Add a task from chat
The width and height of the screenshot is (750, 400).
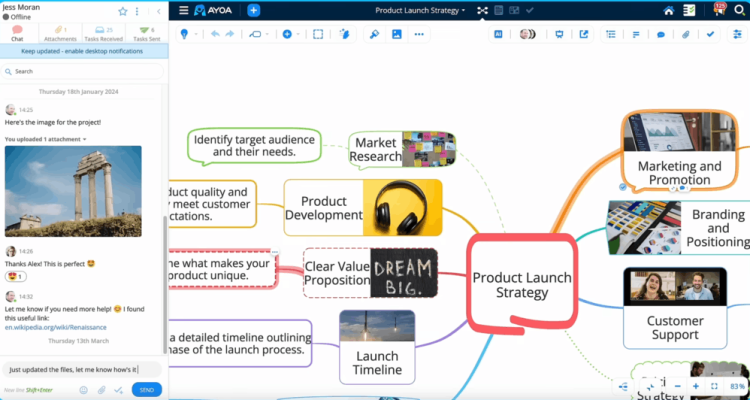(x=119, y=390)
